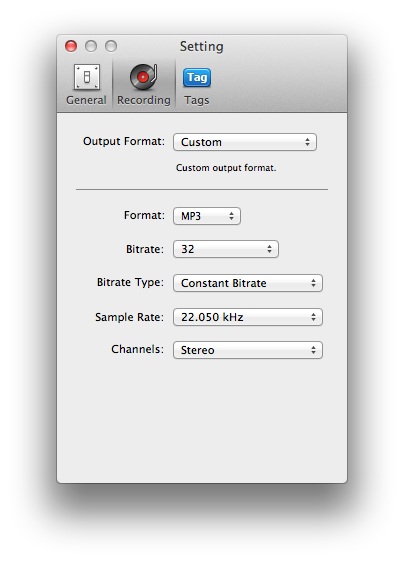The width and height of the screenshot is (404, 562).
Task: Click the arrows on the Output Format popup
Action: (307, 142)
